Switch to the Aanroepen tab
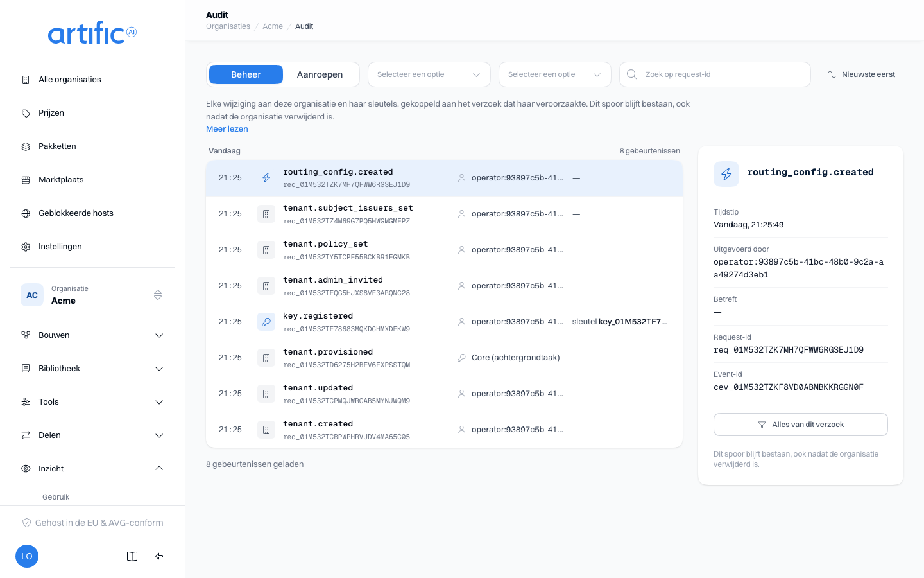This screenshot has height=578, width=924. coord(320,74)
